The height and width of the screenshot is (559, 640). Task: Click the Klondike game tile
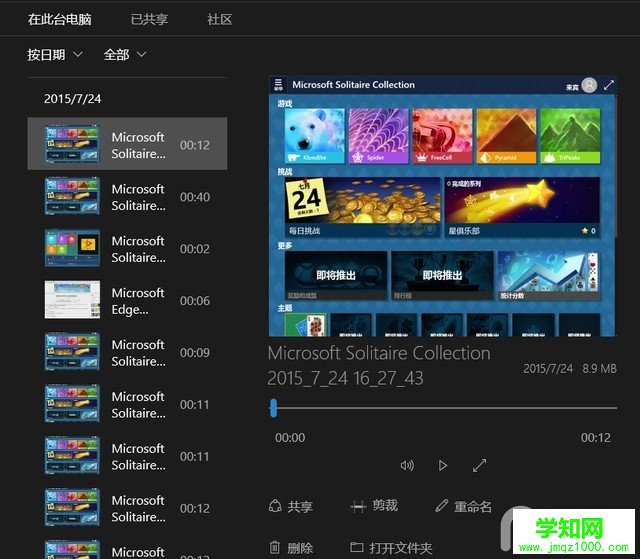tap(315, 136)
